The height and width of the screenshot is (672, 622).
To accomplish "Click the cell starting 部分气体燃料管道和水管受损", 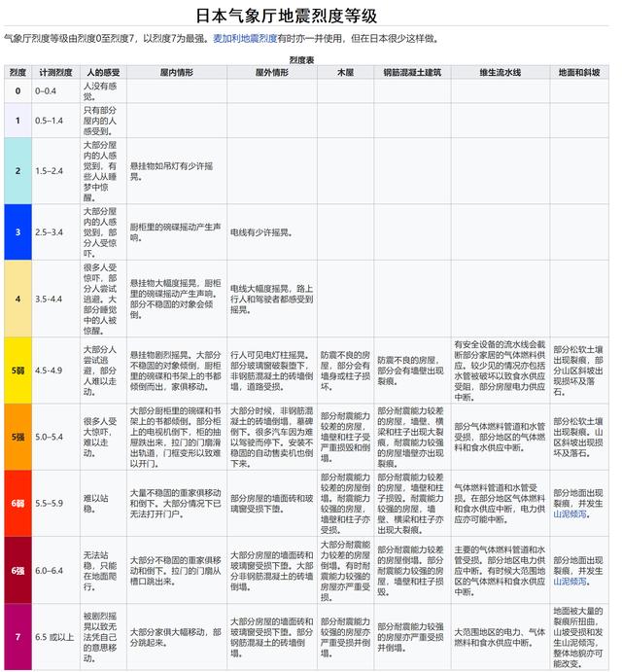I will point(501,437).
